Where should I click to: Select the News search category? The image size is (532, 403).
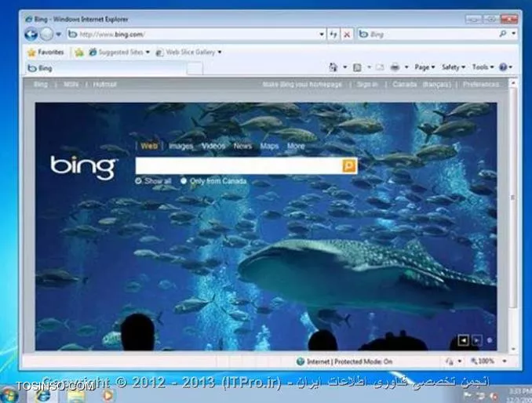pos(242,146)
